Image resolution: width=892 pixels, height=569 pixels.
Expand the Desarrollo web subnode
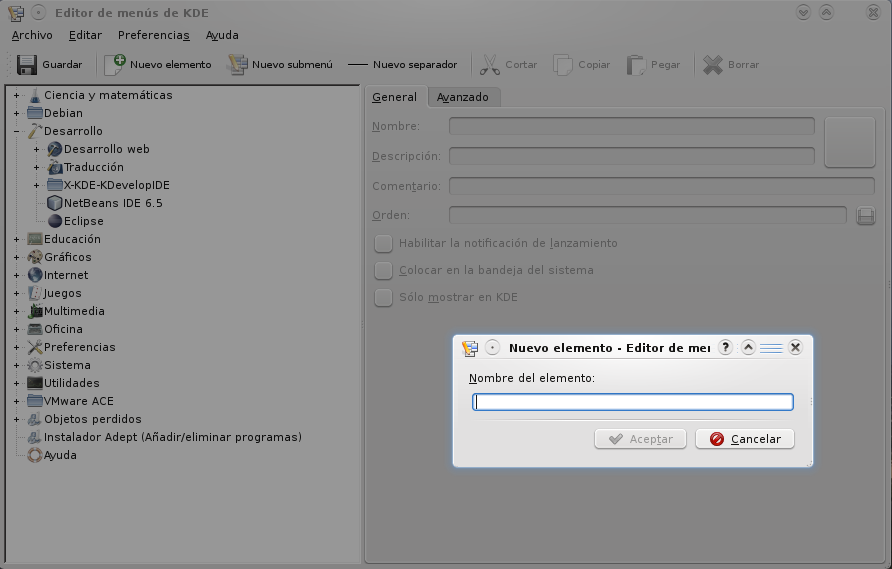tap(36, 150)
